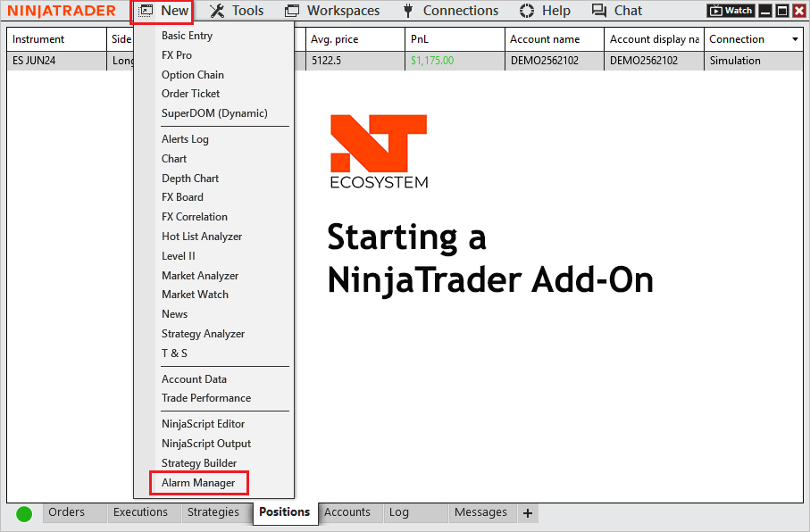Switch to the Strategies tab
The image size is (810, 532).
(x=217, y=512)
